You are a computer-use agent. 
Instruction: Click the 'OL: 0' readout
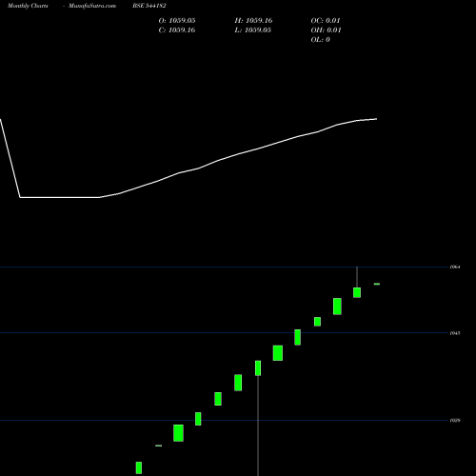coord(321,40)
